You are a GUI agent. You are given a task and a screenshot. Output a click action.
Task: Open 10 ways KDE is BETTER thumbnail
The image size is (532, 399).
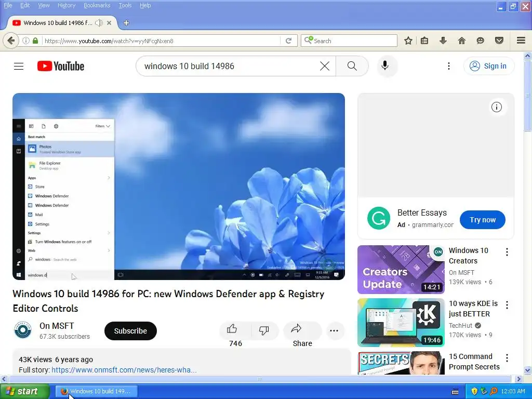pos(401,322)
